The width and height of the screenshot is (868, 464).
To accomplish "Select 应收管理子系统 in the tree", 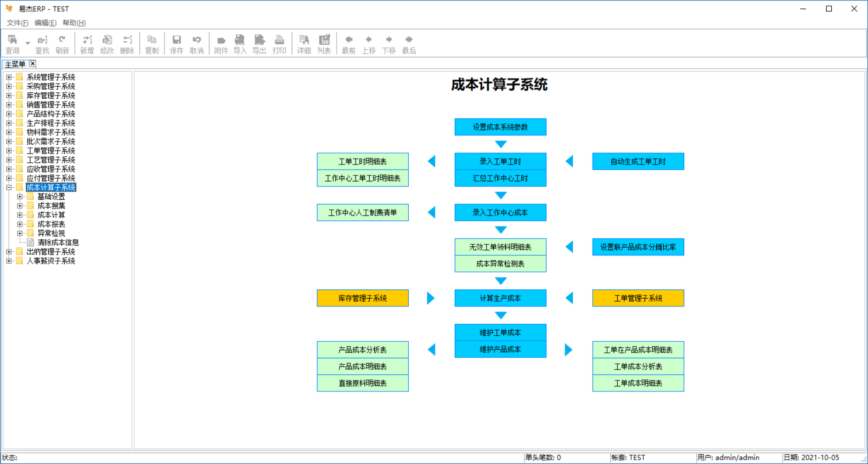I will pos(51,169).
